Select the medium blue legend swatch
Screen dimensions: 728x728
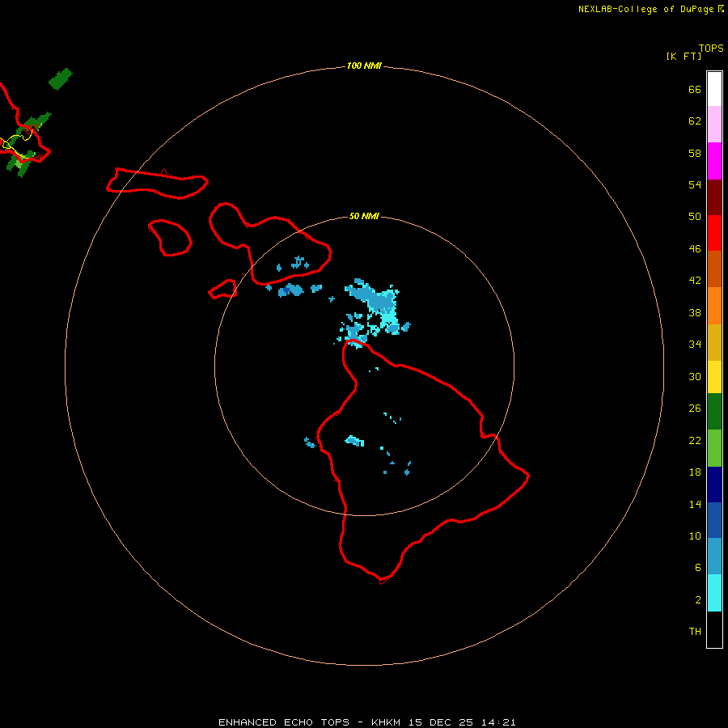coord(714,520)
